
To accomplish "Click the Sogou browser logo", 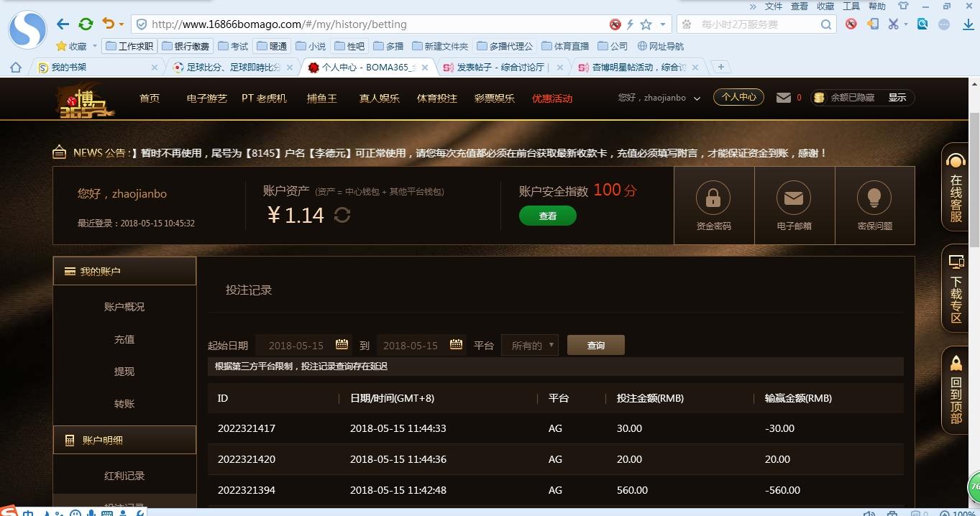I will click(27, 29).
